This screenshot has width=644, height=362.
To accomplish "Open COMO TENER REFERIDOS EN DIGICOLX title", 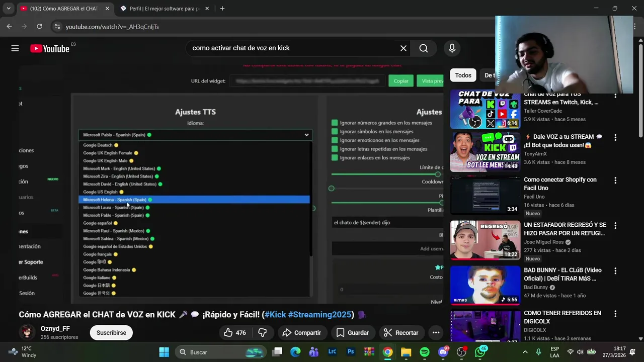I will click(x=562, y=317).
